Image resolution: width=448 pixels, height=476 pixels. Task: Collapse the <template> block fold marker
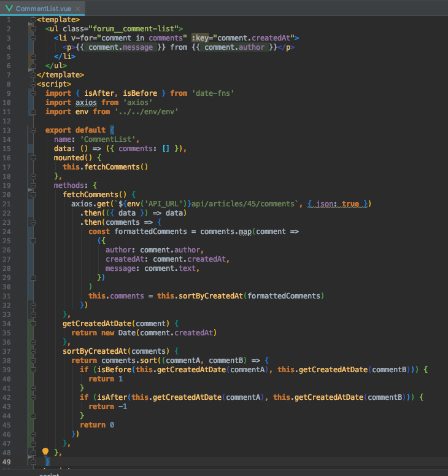tap(33, 20)
